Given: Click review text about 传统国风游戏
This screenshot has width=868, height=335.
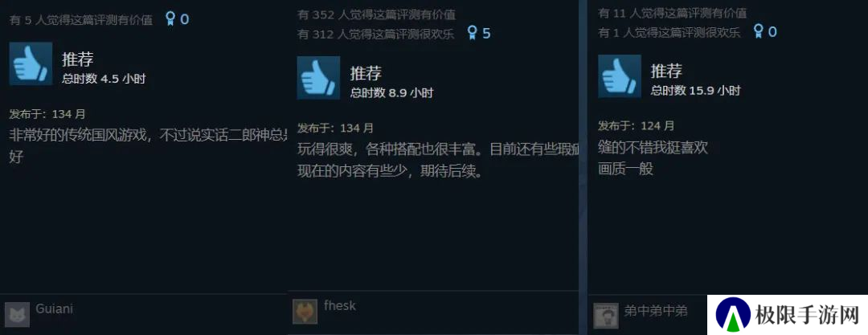Looking at the screenshot, I should [149, 145].
